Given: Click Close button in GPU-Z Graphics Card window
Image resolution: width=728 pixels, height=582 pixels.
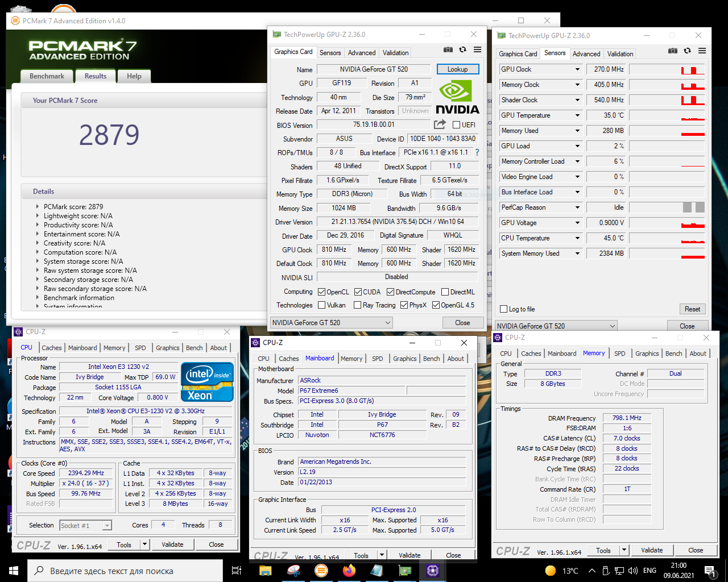Looking at the screenshot, I should pos(462,322).
